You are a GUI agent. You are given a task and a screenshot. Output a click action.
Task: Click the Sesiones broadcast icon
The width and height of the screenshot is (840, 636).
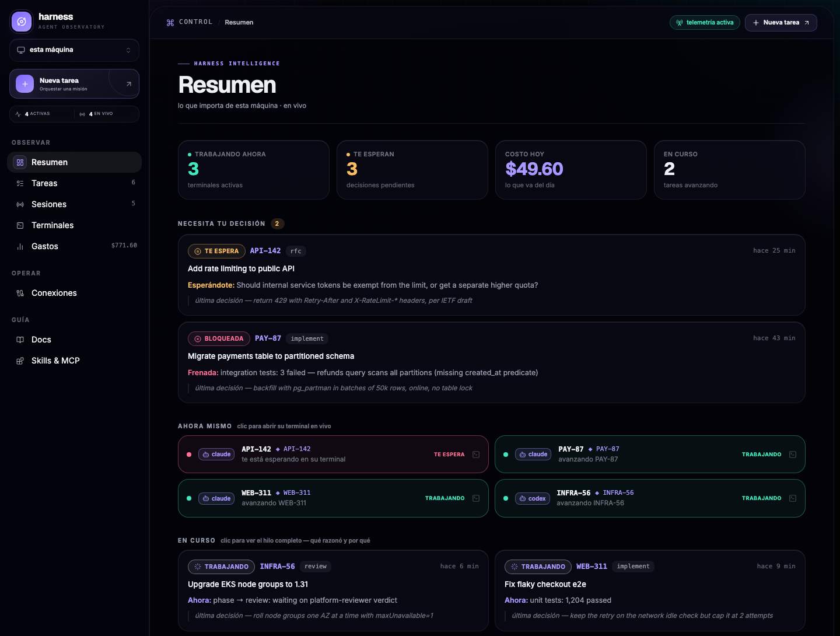[20, 204]
